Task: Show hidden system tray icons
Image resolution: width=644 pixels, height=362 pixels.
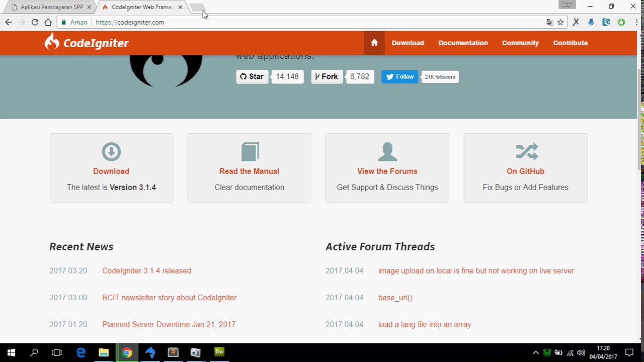Action: click(x=535, y=353)
